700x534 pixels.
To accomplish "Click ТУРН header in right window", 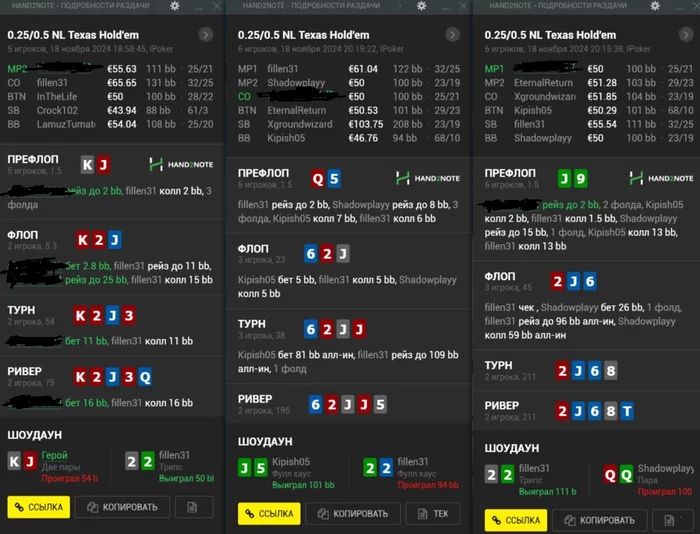I will point(498,365).
